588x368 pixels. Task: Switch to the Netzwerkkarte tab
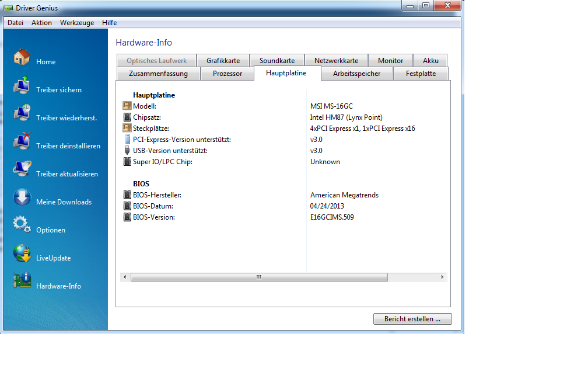point(337,61)
